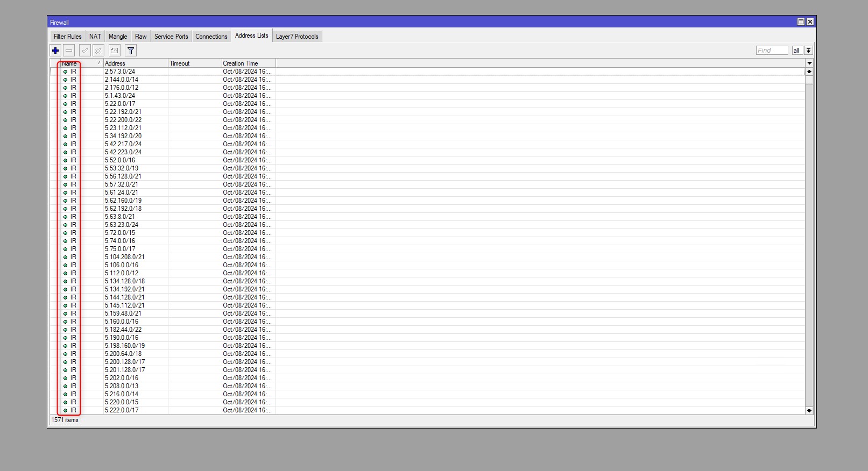The width and height of the screenshot is (868, 471).
Task: Sort by the Timeout column header
Action: (195, 63)
